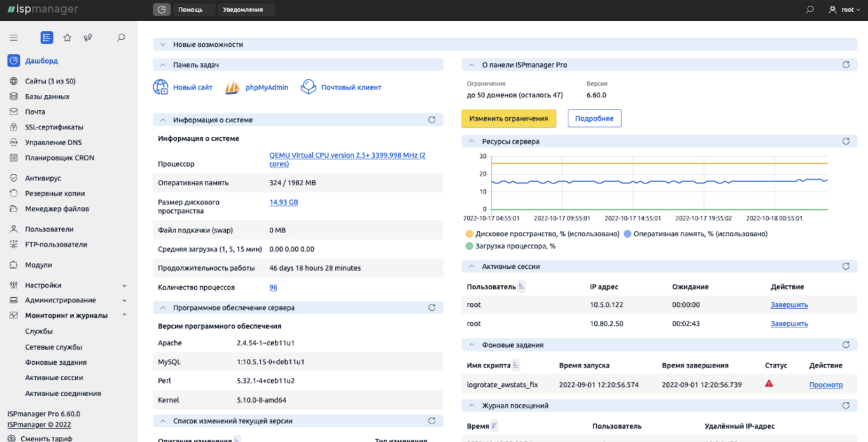This screenshot has width=868, height=442.
Task: Open Службы submenu item
Action: click(39, 331)
